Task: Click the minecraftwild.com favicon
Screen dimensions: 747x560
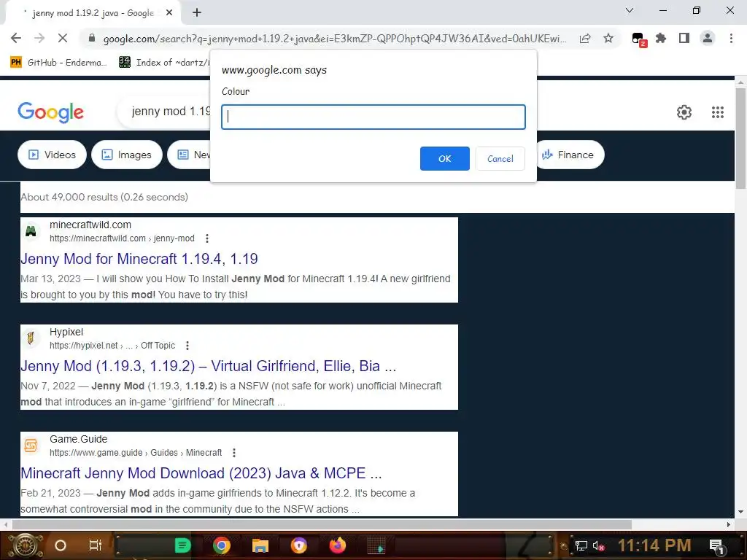Action: pyautogui.click(x=31, y=231)
